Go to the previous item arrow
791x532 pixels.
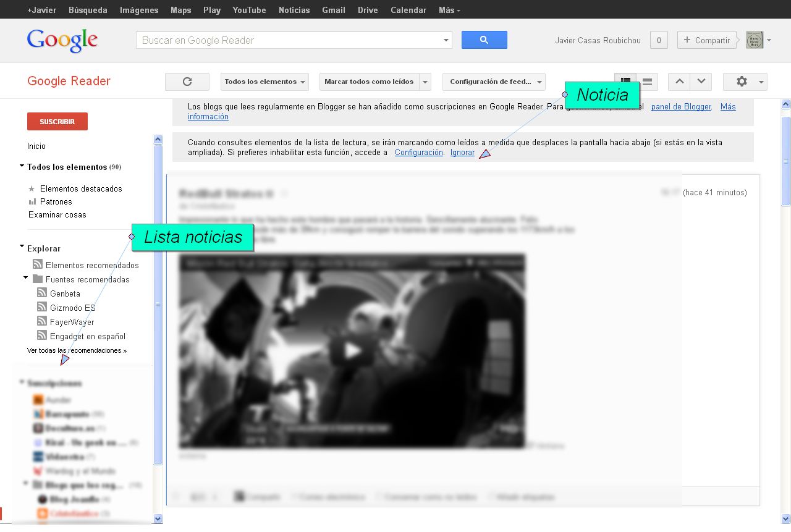tap(680, 82)
